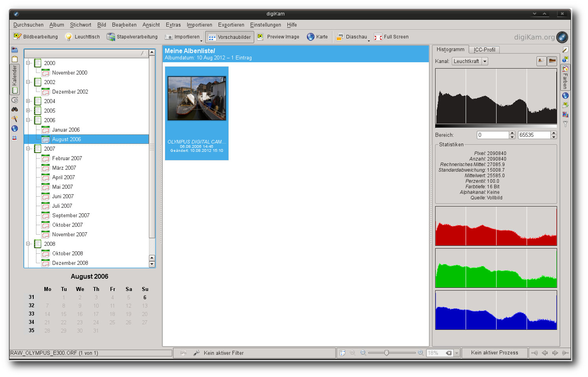Select linear histogram scale button
Image resolution: width=588 pixels, height=377 pixels.
pyautogui.click(x=541, y=61)
